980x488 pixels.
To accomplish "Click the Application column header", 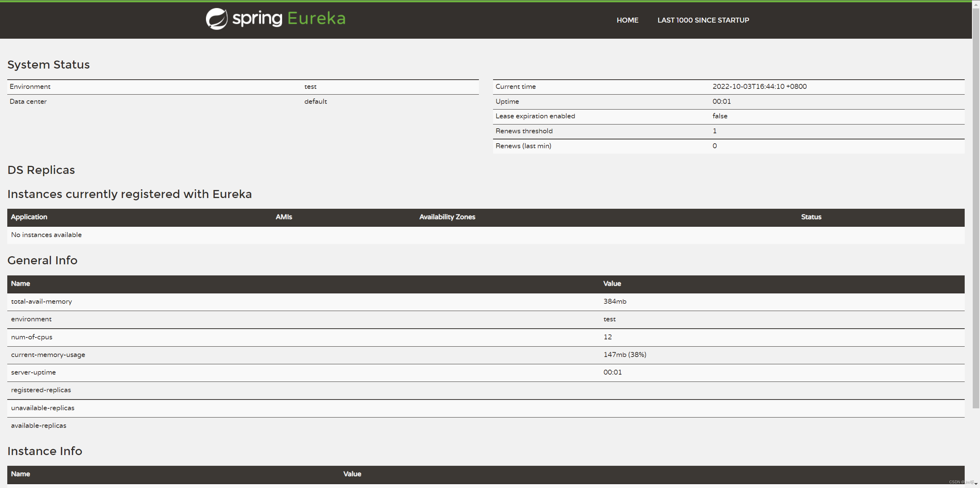I will coord(29,217).
